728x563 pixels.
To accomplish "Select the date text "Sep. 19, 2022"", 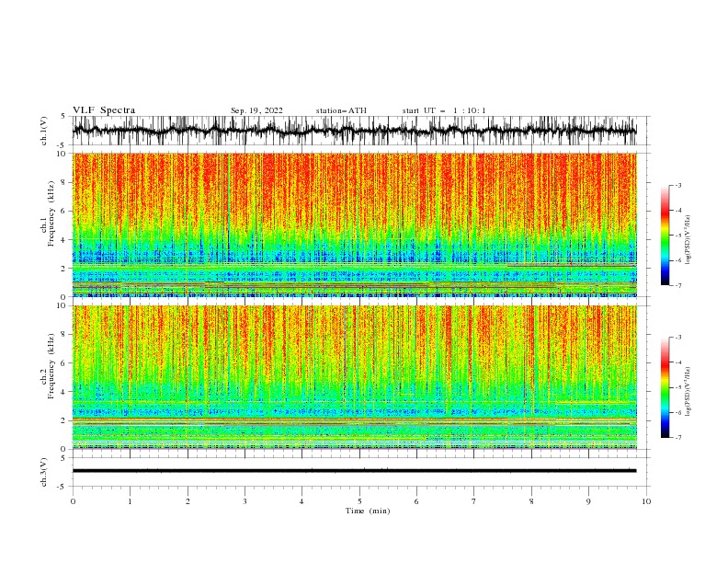I will (x=256, y=110).
